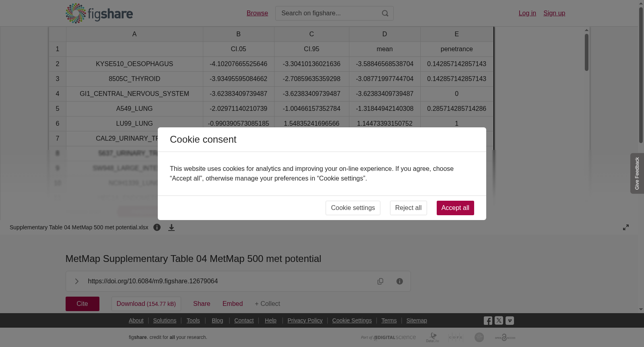This screenshot has width=644, height=347.
Task: Click the Embed button
Action: pyautogui.click(x=233, y=304)
